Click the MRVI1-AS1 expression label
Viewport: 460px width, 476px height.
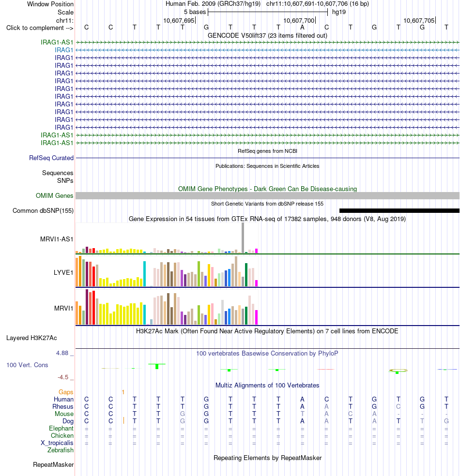[57, 239]
